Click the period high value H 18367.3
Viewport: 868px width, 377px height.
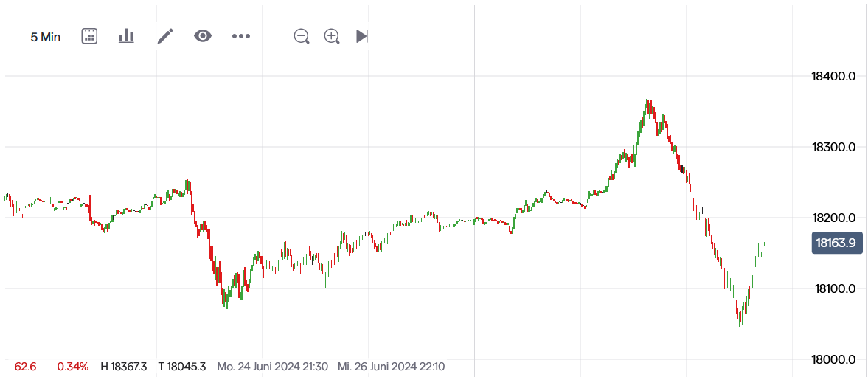tap(124, 366)
